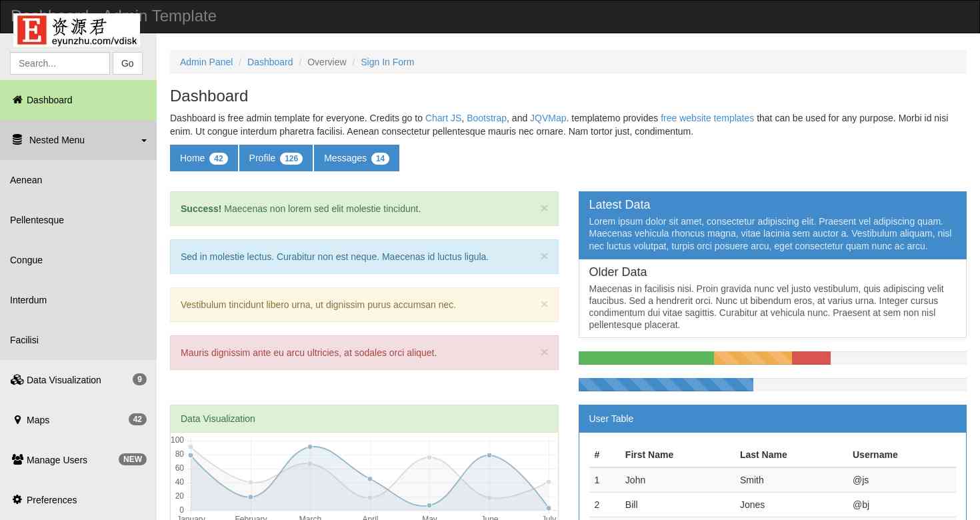
Task: Close the yellow 'Vestibulum tincidunt' alert
Action: (x=544, y=304)
